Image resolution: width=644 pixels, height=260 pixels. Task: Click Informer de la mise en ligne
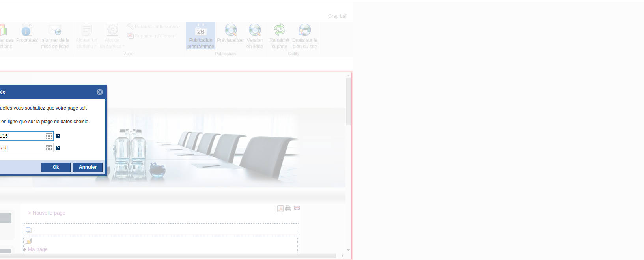[55, 36]
